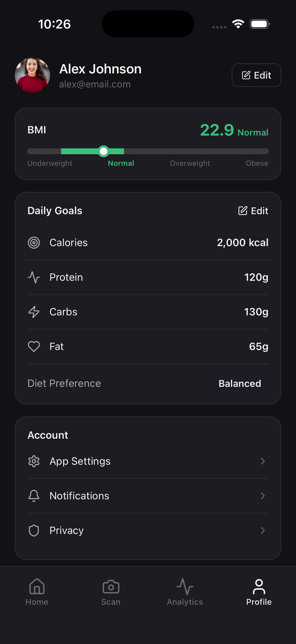
Task: Edit the Daily Goals section
Action: point(253,211)
